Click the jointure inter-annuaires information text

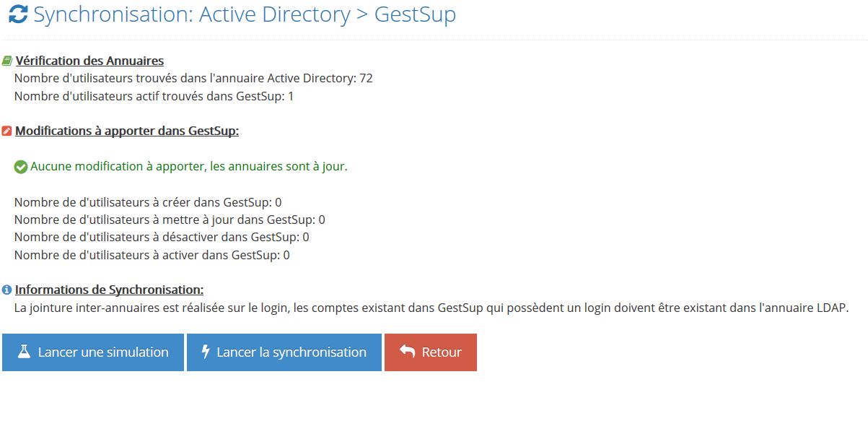431,308
